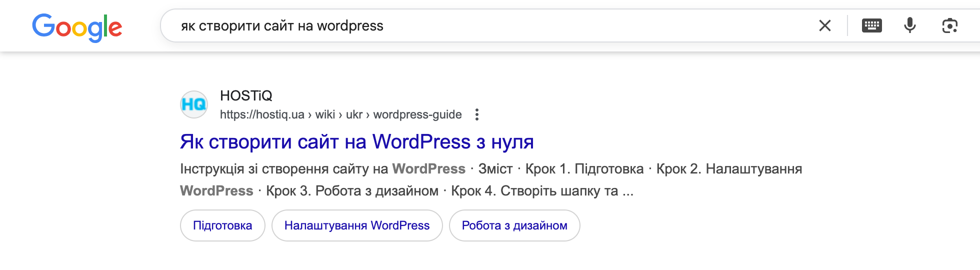Search by image with camera lens icon
The image size is (980, 270).
pos(949,25)
